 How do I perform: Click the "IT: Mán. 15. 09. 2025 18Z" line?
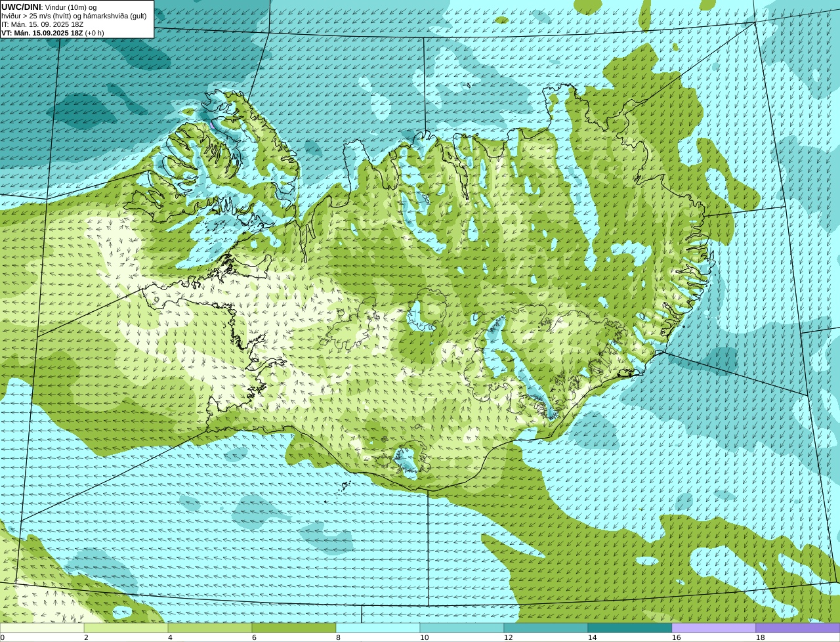click(42, 24)
